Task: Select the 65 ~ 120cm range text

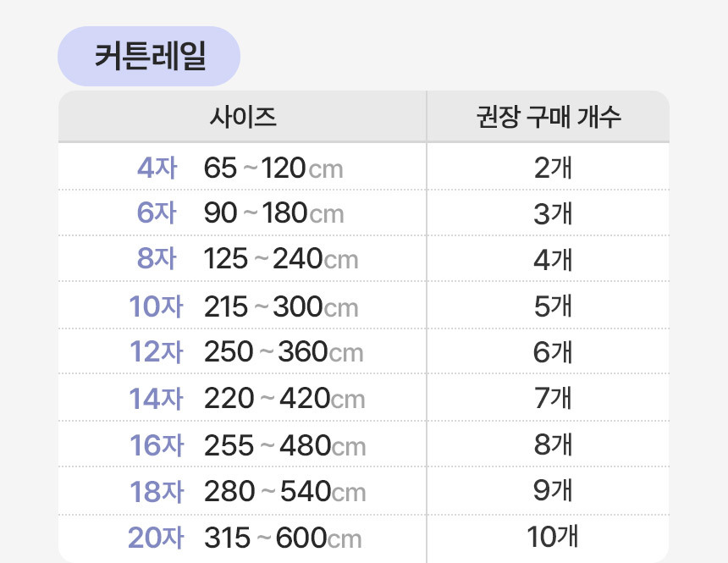Action: (273, 168)
